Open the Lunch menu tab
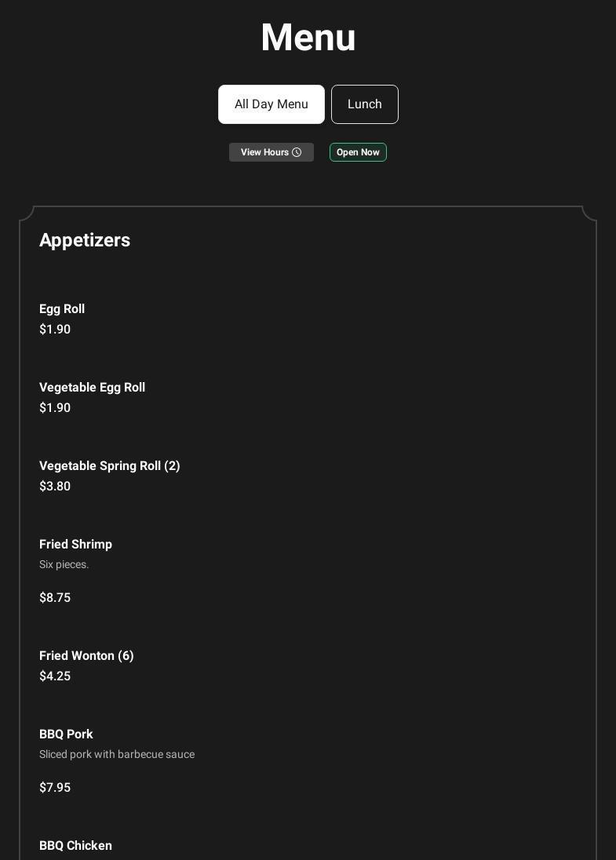 365,104
